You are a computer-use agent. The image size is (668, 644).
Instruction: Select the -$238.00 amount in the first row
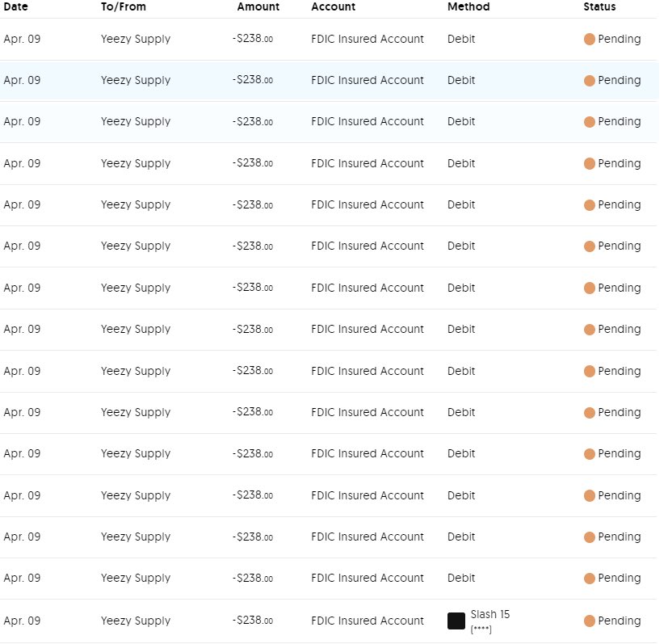[x=253, y=38]
